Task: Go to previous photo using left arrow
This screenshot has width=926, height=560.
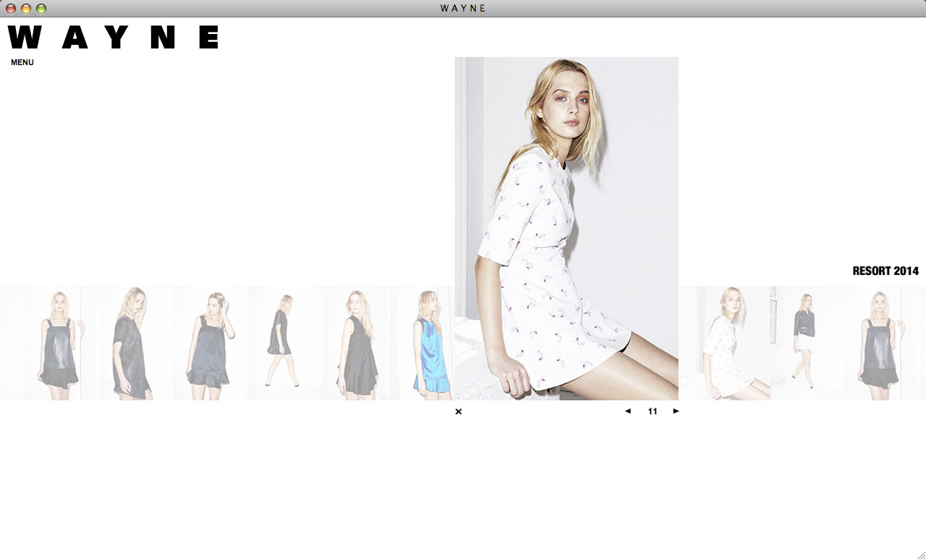Action: [x=627, y=411]
